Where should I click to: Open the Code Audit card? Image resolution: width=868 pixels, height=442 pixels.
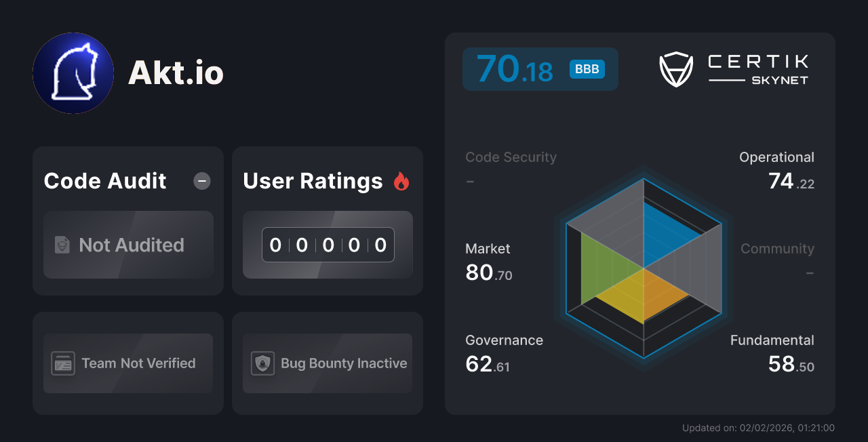127,220
